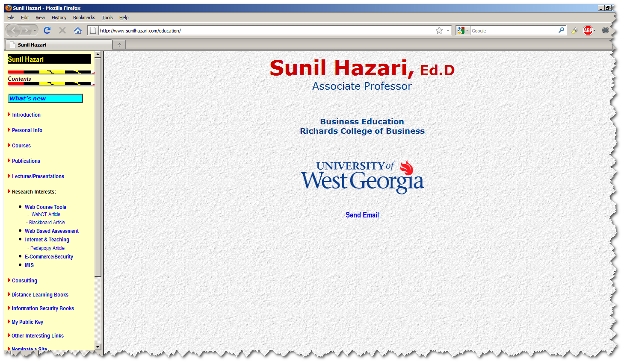Open the My Public Key link
The height and width of the screenshot is (364, 624).
[27, 322]
